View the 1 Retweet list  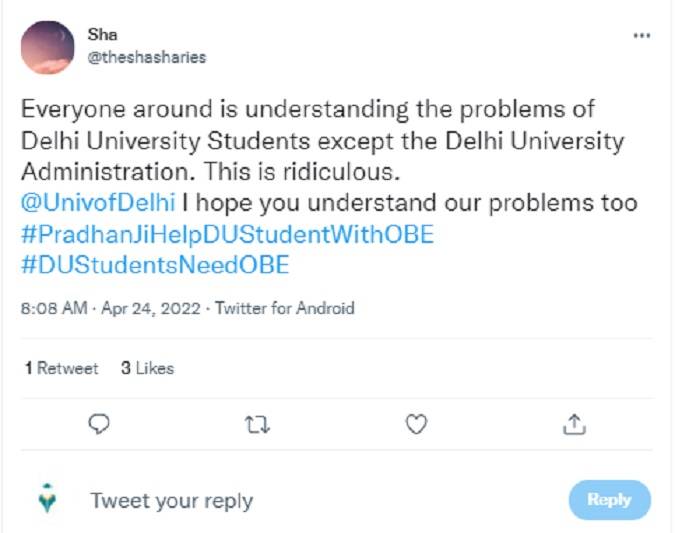pos(61,368)
